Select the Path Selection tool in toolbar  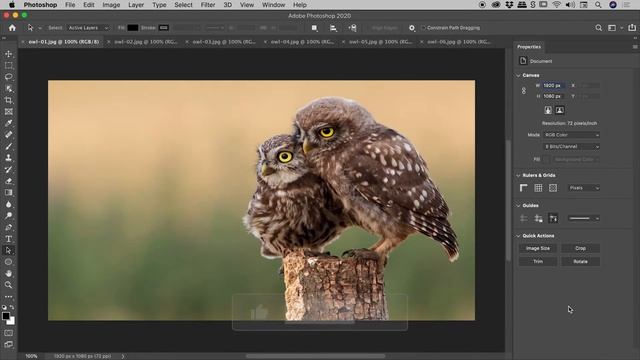click(x=8, y=250)
